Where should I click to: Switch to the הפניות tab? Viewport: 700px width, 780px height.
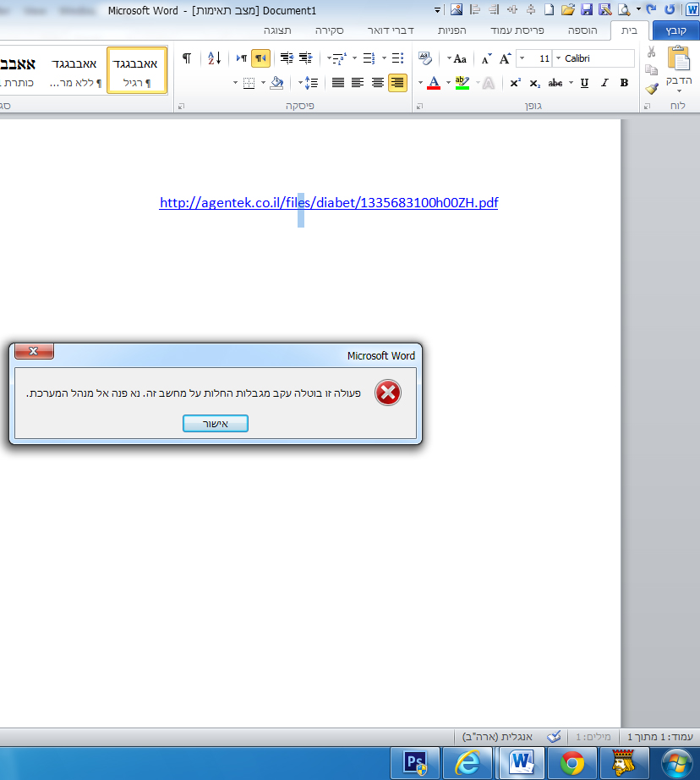pos(452,30)
